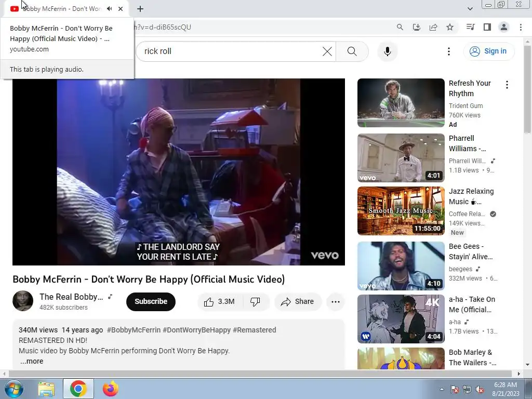Open the Chrome profile avatar
The width and height of the screenshot is (532, 399).
click(x=504, y=27)
